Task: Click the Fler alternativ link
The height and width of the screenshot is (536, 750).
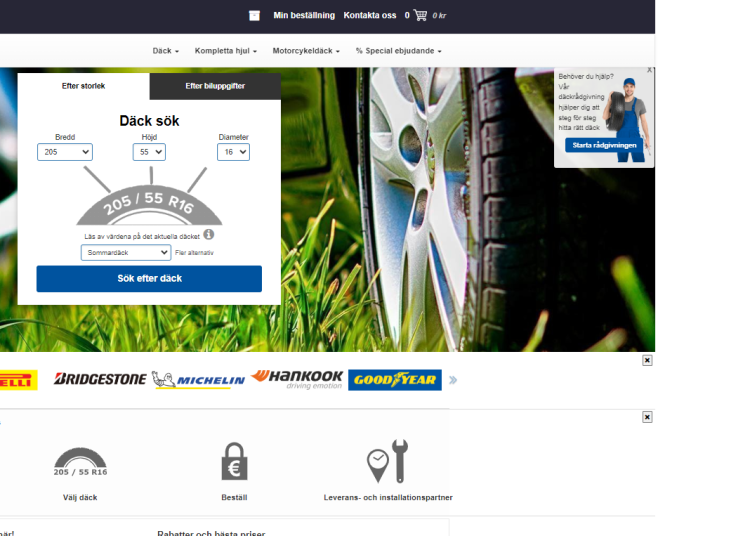Action: (194, 253)
